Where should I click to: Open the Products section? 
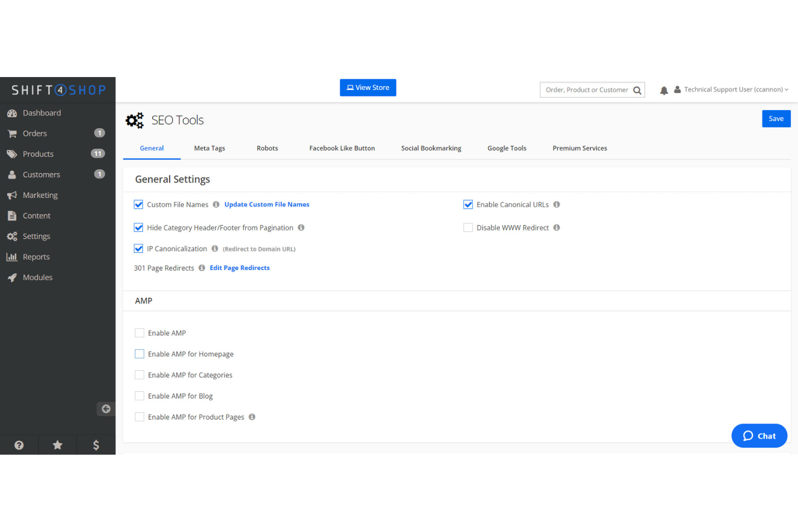(38, 154)
